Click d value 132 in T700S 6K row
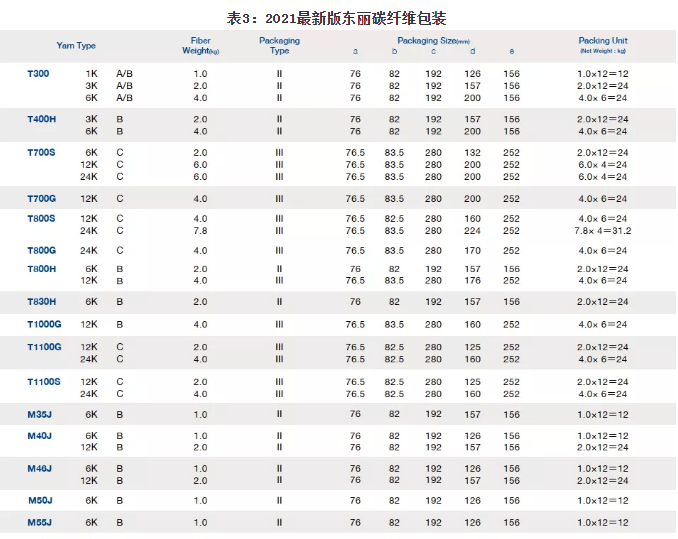The width and height of the screenshot is (678, 539). (472, 153)
